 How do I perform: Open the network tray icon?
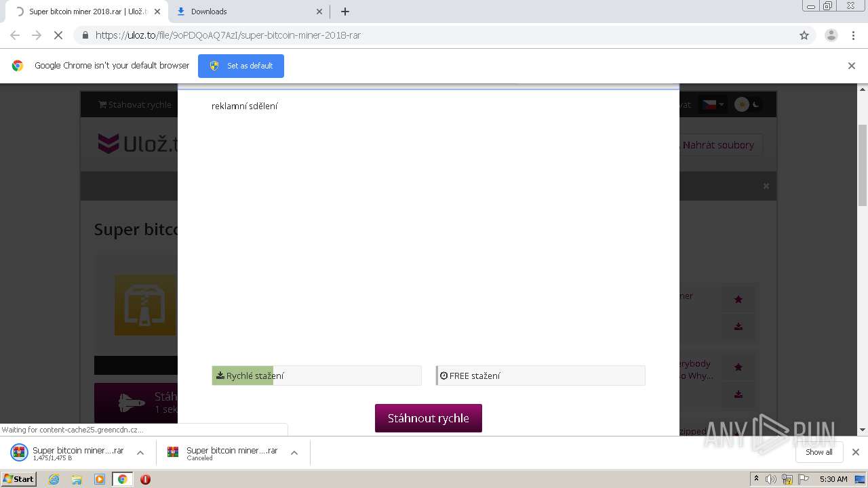(x=787, y=479)
